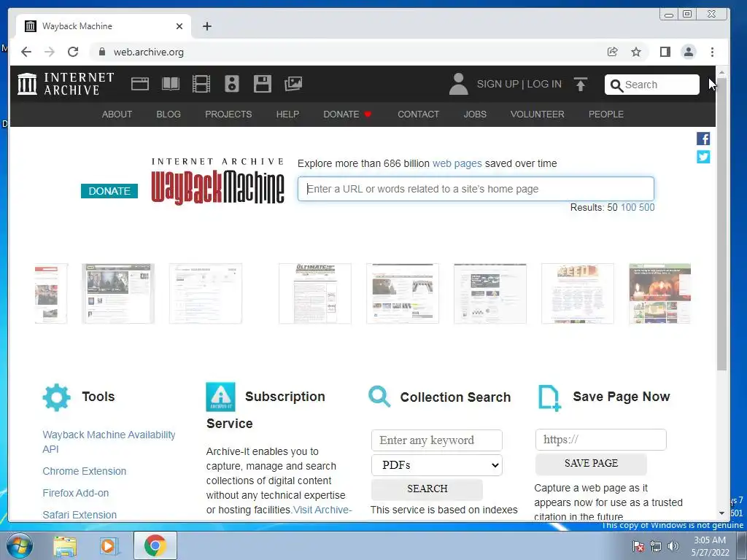Image resolution: width=747 pixels, height=560 pixels.
Task: Click the Visit Archive-It link
Action: click(322, 510)
